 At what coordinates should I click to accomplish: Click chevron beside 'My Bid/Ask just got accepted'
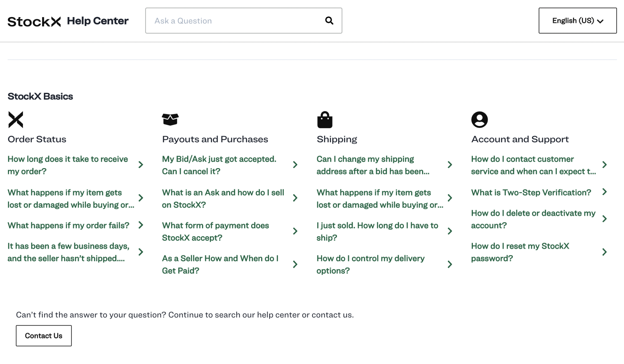coord(295,165)
